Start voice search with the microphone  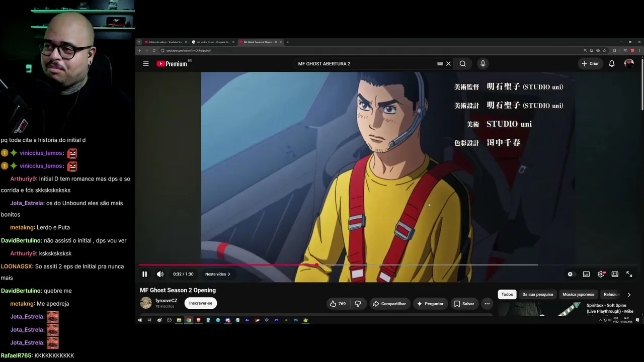[483, 64]
